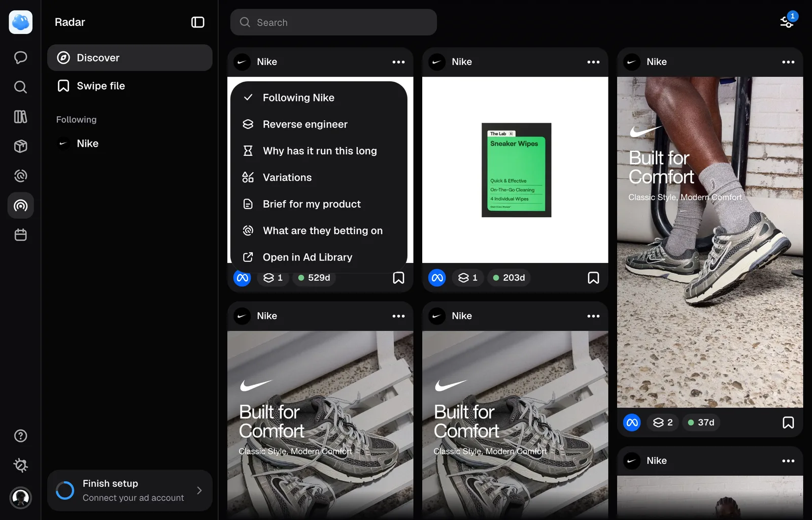The height and width of the screenshot is (520, 812).
Task: Click the Meta platform icon on 203d ad
Action: pyautogui.click(x=437, y=278)
